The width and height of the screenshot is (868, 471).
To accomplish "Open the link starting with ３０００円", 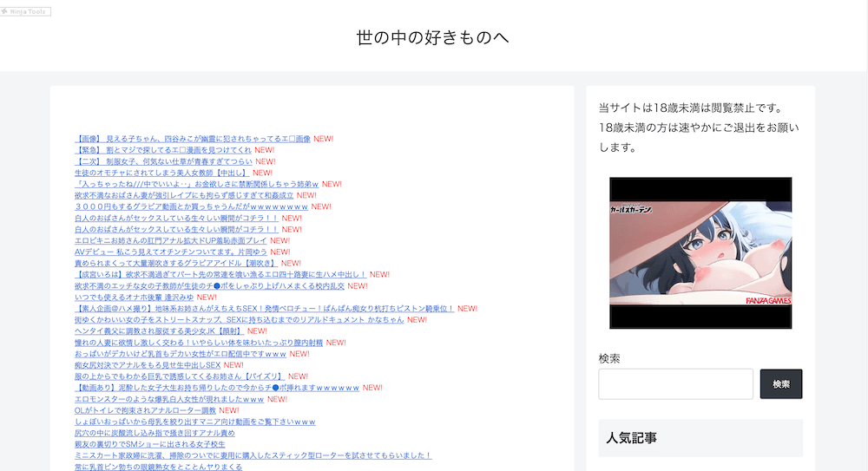I will point(191,206).
